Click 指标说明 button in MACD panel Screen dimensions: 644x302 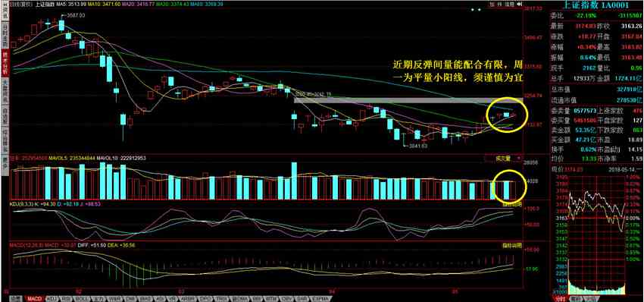[x=512, y=245]
